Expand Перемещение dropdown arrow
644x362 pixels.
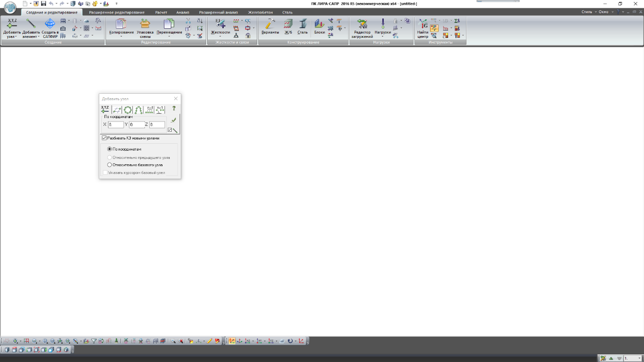(169, 36)
